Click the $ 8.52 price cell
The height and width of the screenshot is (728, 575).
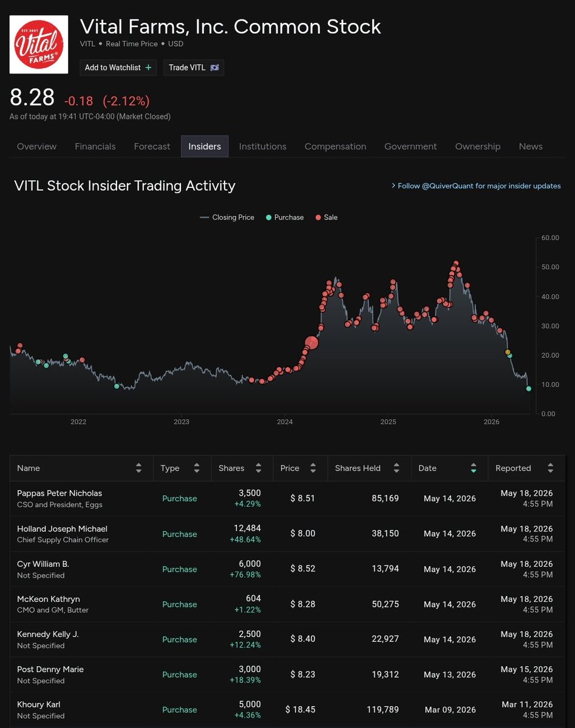tap(302, 568)
